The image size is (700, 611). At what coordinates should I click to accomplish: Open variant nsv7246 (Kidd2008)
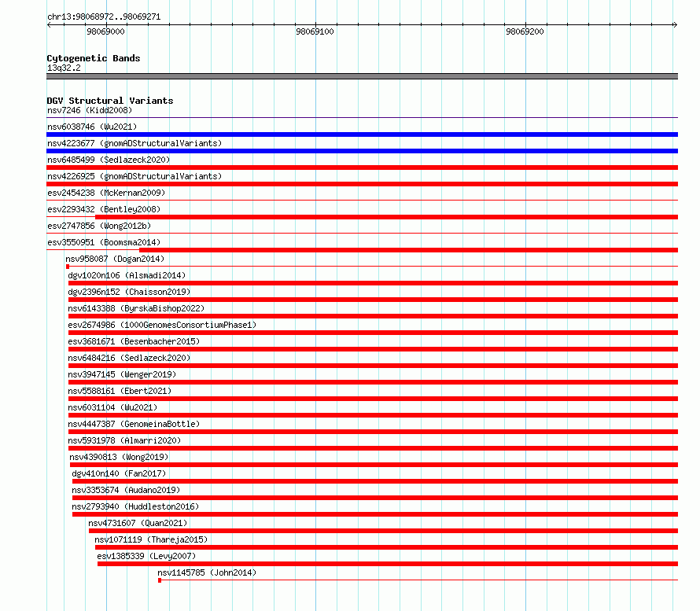[x=90, y=110]
